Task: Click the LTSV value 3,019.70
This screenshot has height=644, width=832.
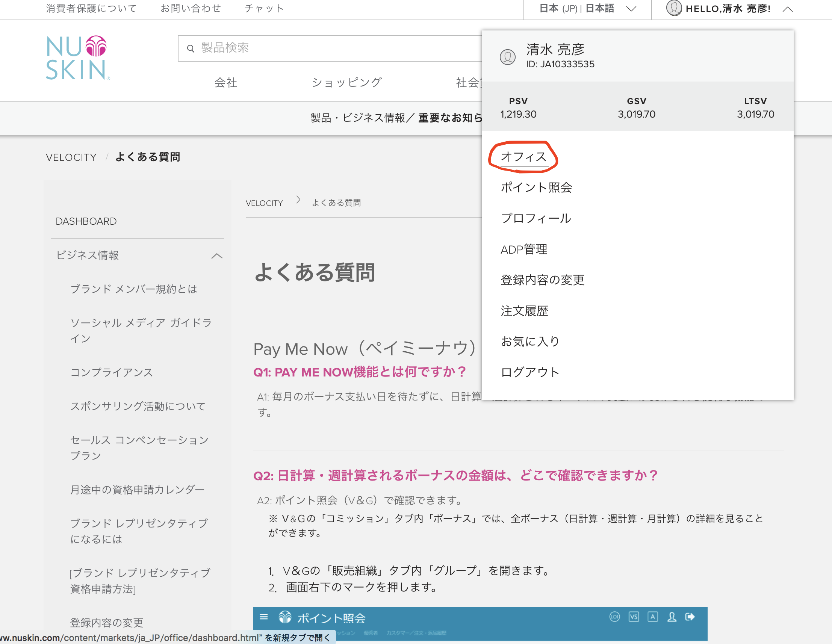Action: [755, 114]
